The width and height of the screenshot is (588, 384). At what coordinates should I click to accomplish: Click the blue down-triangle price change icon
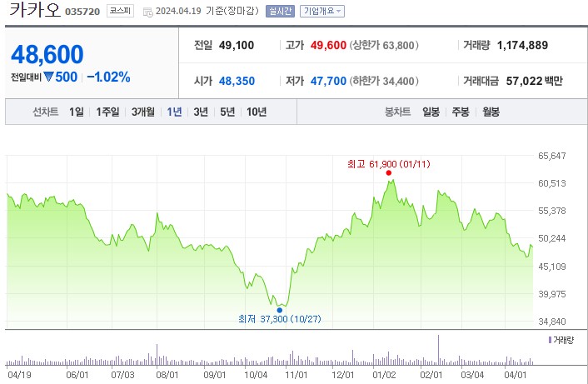49,77
